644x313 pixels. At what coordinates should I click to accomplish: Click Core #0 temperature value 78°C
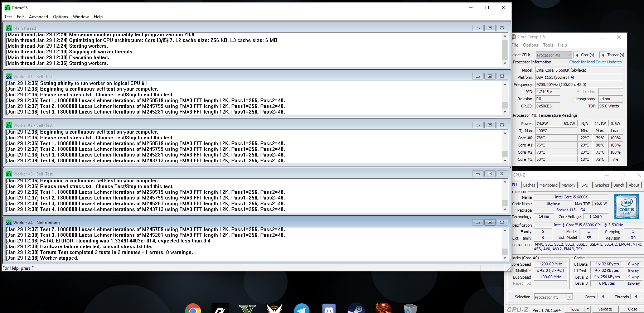556,138
